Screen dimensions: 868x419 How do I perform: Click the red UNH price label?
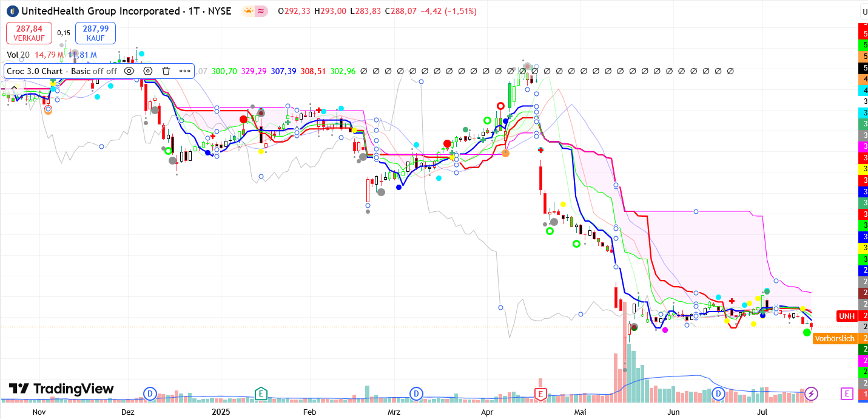click(x=846, y=316)
